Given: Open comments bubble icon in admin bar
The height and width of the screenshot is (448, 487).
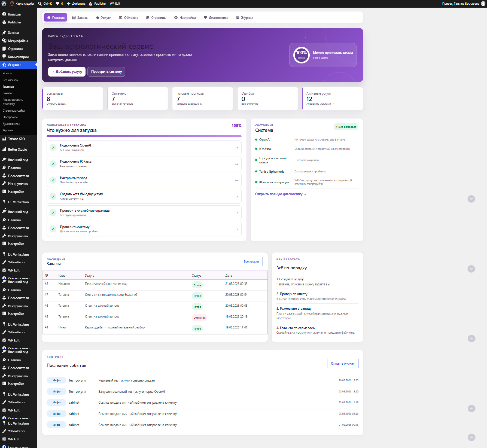Looking at the screenshot, I should pos(57,4).
